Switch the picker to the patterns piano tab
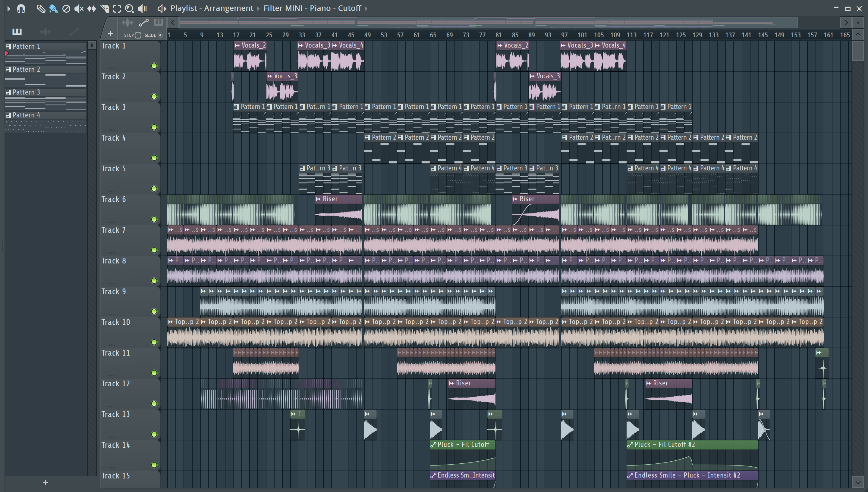Screen dimensions: 868x492 pyautogui.click(x=17, y=32)
